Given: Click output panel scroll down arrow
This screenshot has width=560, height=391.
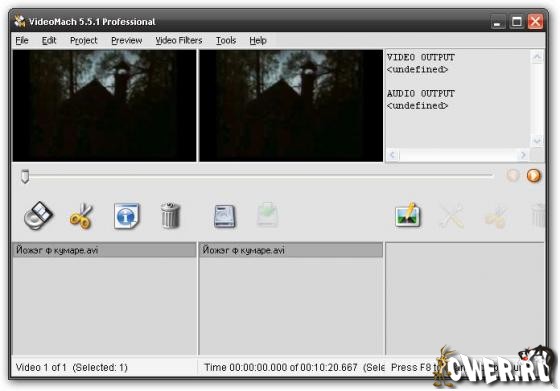Looking at the screenshot, I should click(537, 141).
